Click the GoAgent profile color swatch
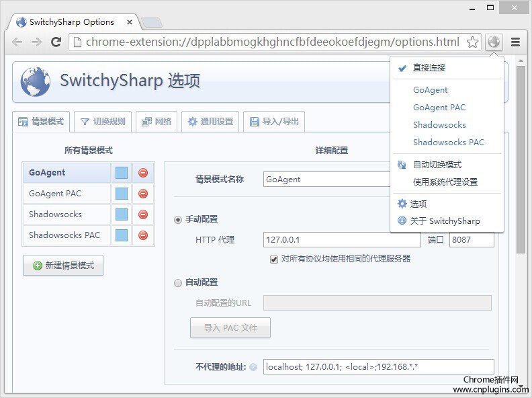The width and height of the screenshot is (532, 398). coord(122,173)
